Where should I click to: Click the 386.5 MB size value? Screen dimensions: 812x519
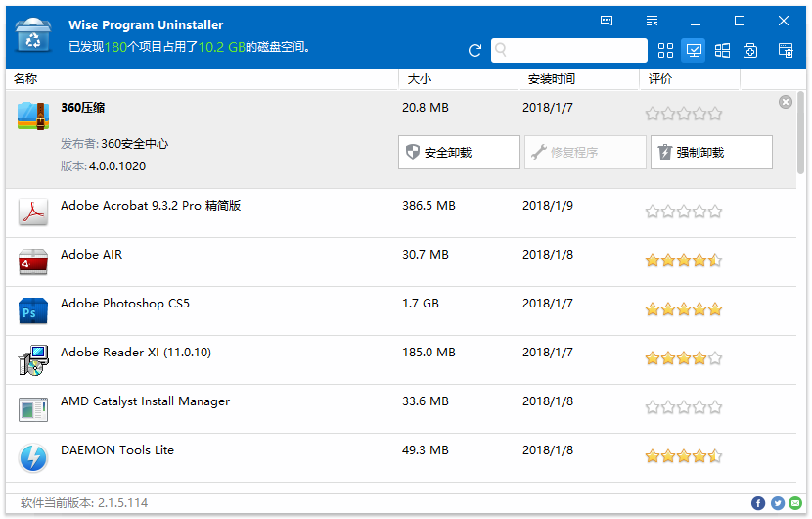coord(429,206)
